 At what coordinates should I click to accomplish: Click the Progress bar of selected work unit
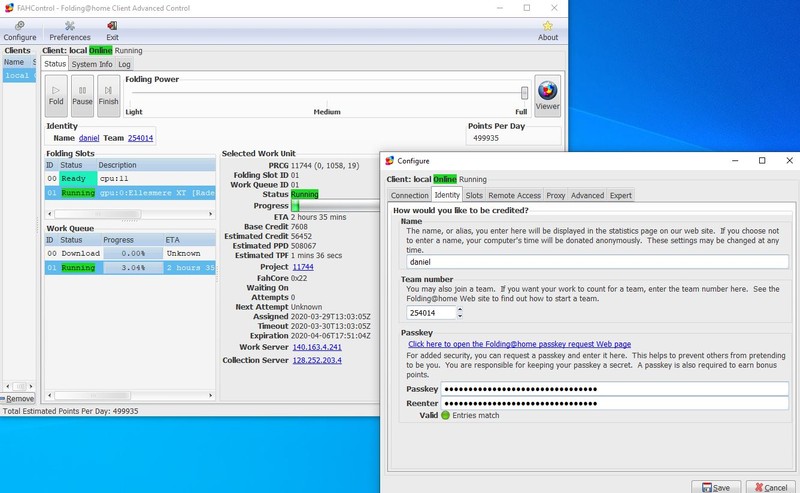click(x=335, y=206)
